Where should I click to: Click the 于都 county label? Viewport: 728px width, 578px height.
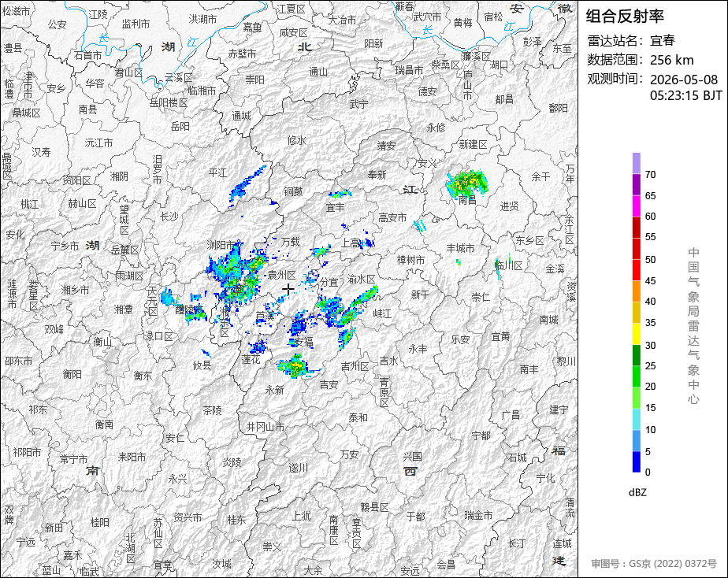tap(415, 516)
